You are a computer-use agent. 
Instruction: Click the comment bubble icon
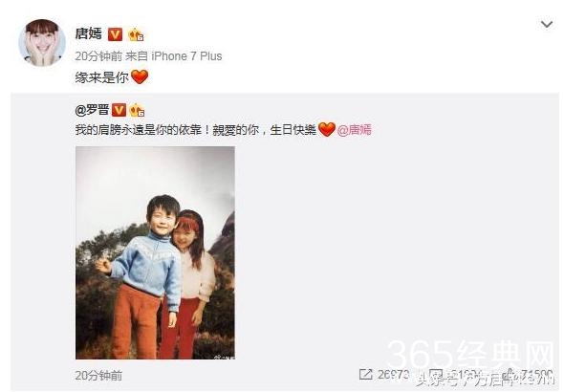(437, 375)
